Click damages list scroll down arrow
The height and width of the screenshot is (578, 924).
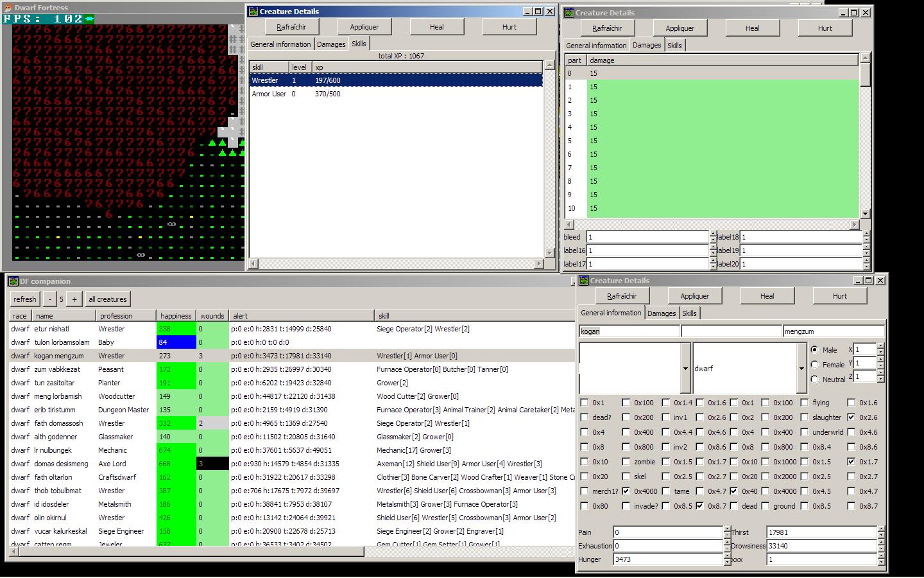865,214
